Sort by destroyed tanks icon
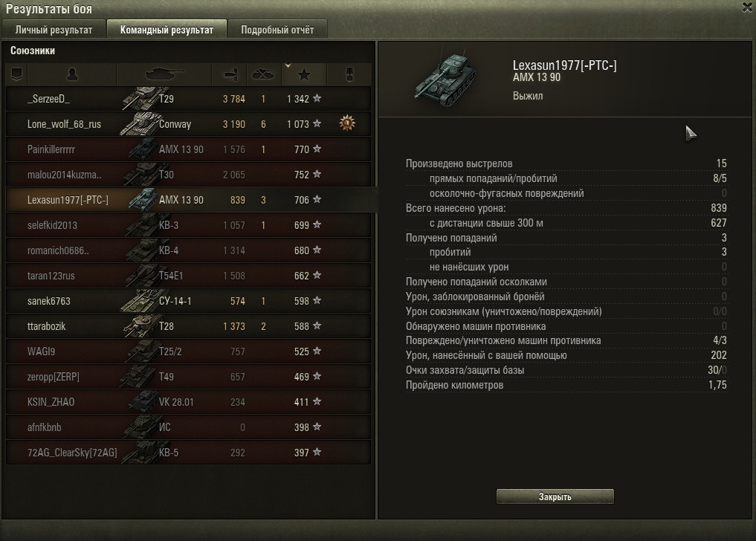Image resolution: width=756 pixels, height=541 pixels. tap(264, 74)
